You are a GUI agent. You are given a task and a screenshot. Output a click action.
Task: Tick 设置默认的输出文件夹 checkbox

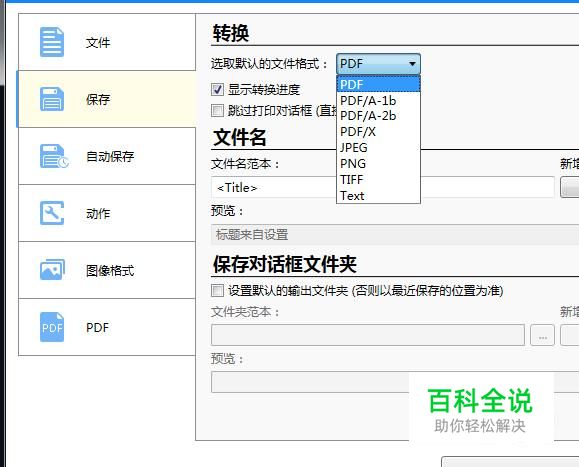point(217,291)
